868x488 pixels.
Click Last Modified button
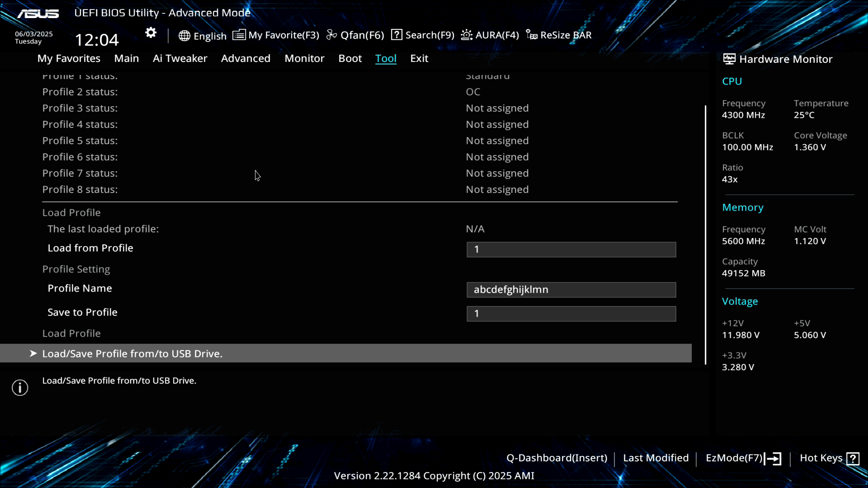656,458
